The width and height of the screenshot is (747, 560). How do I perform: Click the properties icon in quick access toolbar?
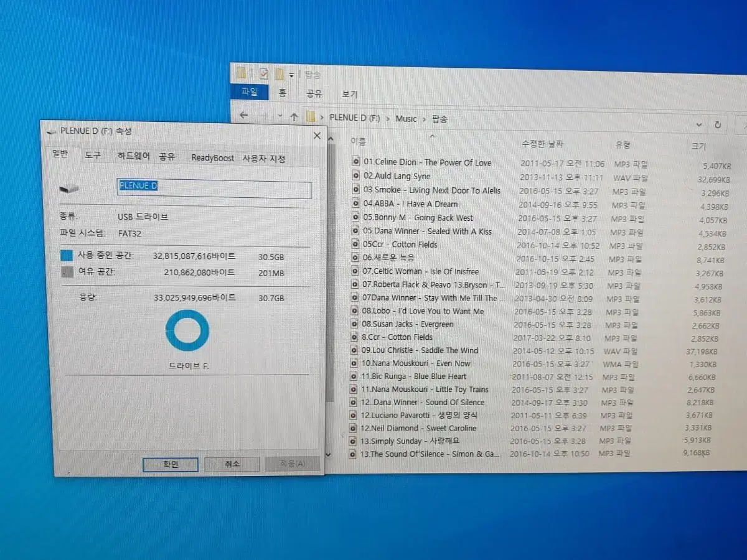(263, 73)
